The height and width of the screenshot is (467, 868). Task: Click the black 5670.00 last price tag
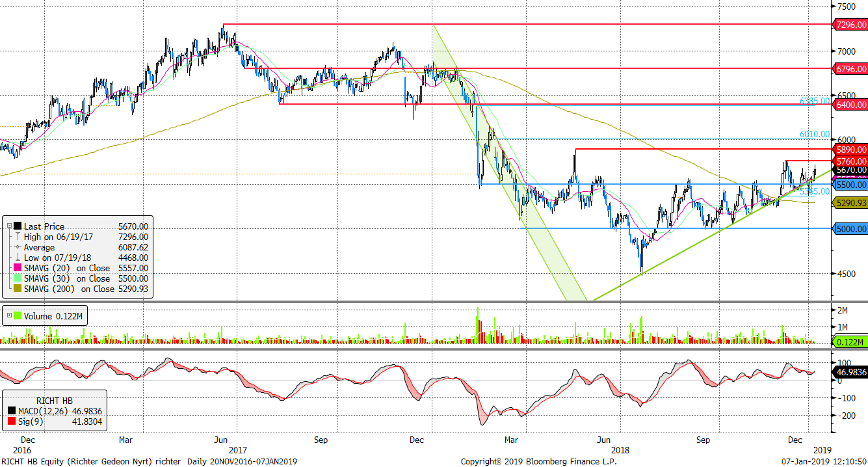point(851,169)
